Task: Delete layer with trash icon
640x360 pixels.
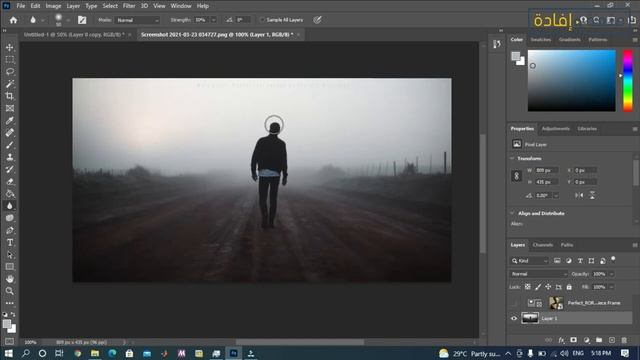Action: click(x=624, y=340)
